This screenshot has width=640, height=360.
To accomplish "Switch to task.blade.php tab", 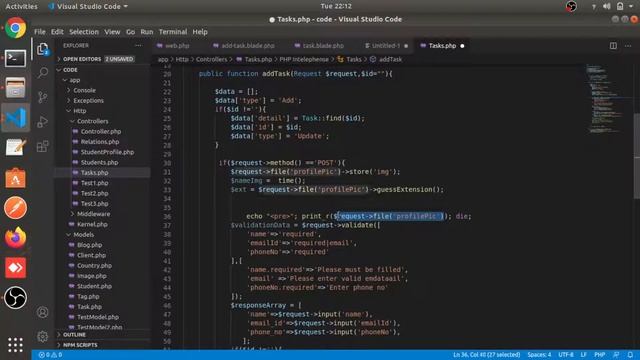I will click(x=323, y=46).
